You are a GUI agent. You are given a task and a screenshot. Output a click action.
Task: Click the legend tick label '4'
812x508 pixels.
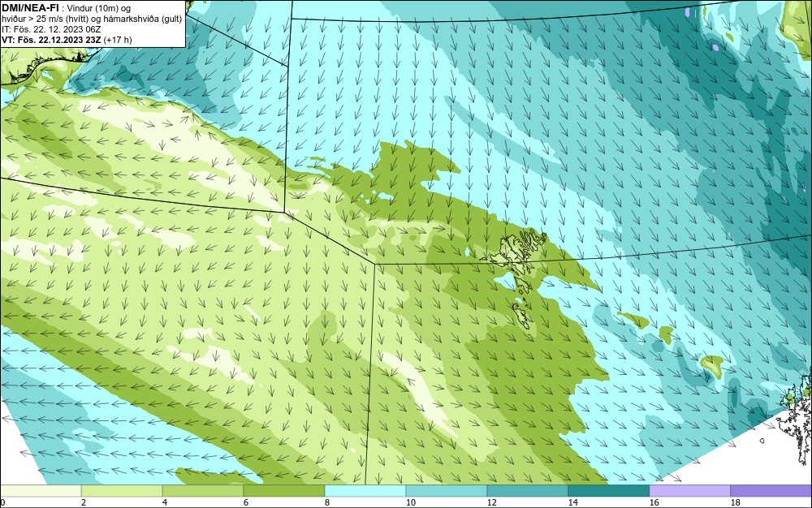click(165, 502)
